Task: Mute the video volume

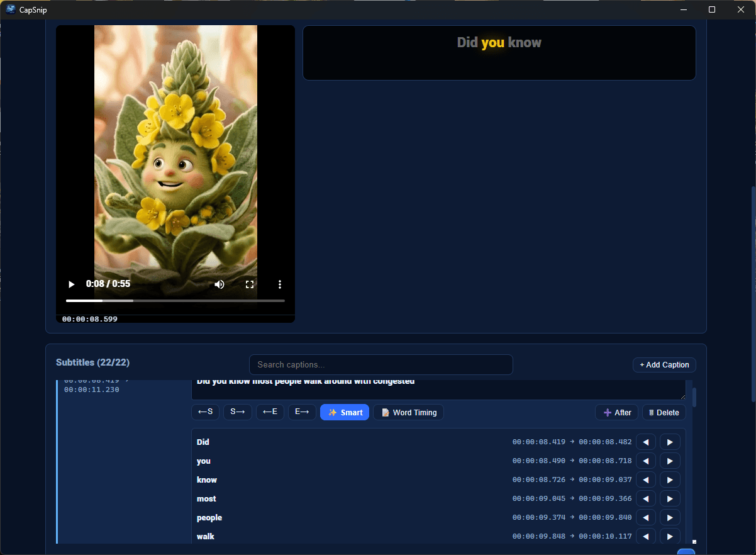Action: (219, 284)
